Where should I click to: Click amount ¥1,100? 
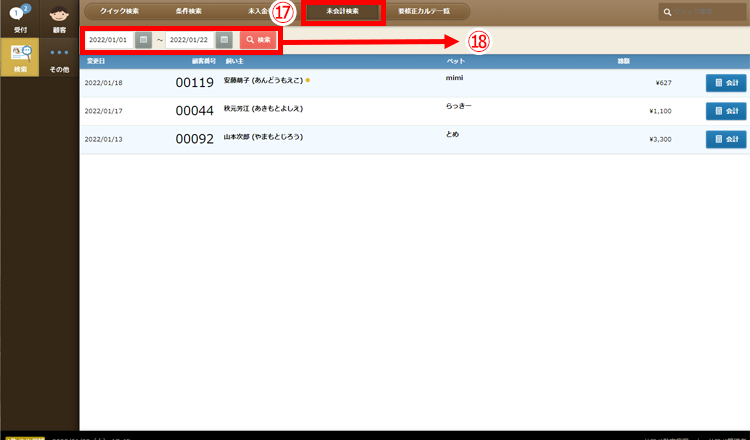[x=661, y=111]
